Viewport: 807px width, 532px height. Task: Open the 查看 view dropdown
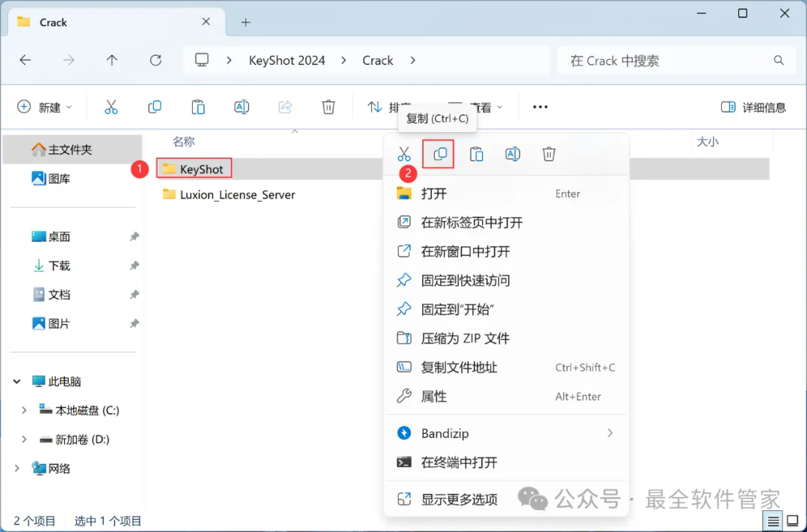click(476, 107)
